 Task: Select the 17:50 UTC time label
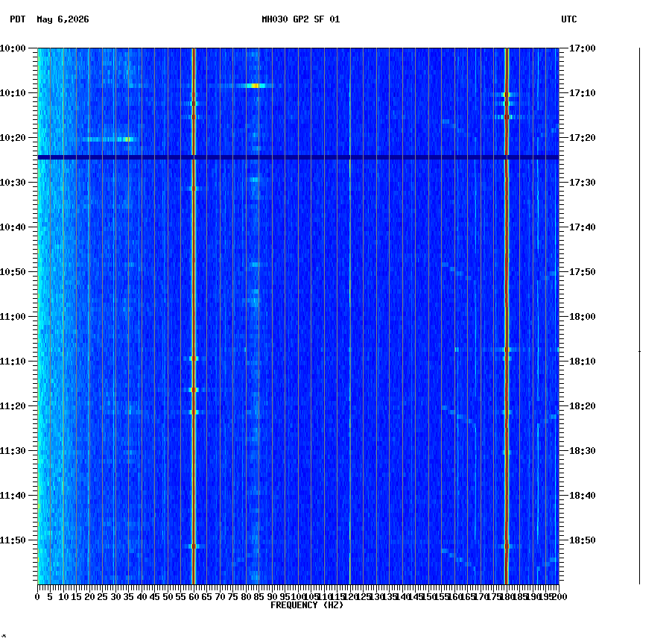coord(583,272)
